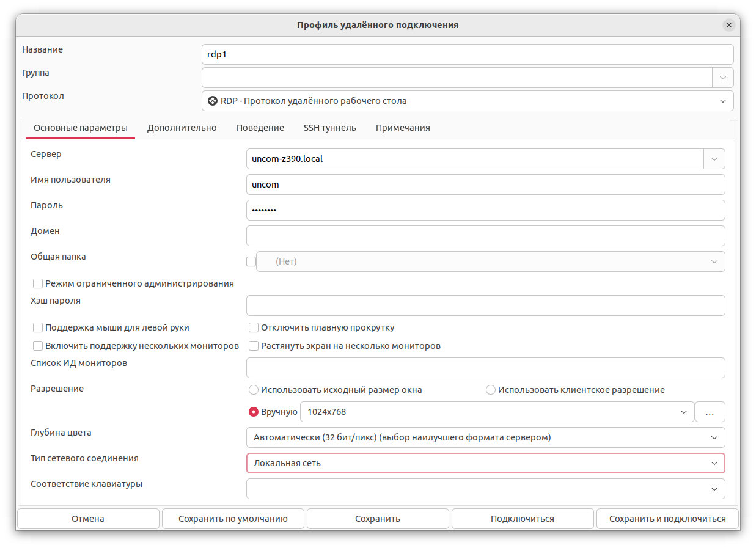Screen dimensions: 756x548
Task: Click the Список ИД мониторов field
Action: [486, 368]
